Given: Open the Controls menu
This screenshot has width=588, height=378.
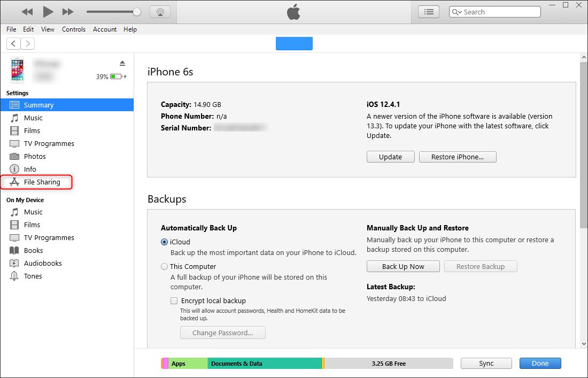Looking at the screenshot, I should pos(74,29).
